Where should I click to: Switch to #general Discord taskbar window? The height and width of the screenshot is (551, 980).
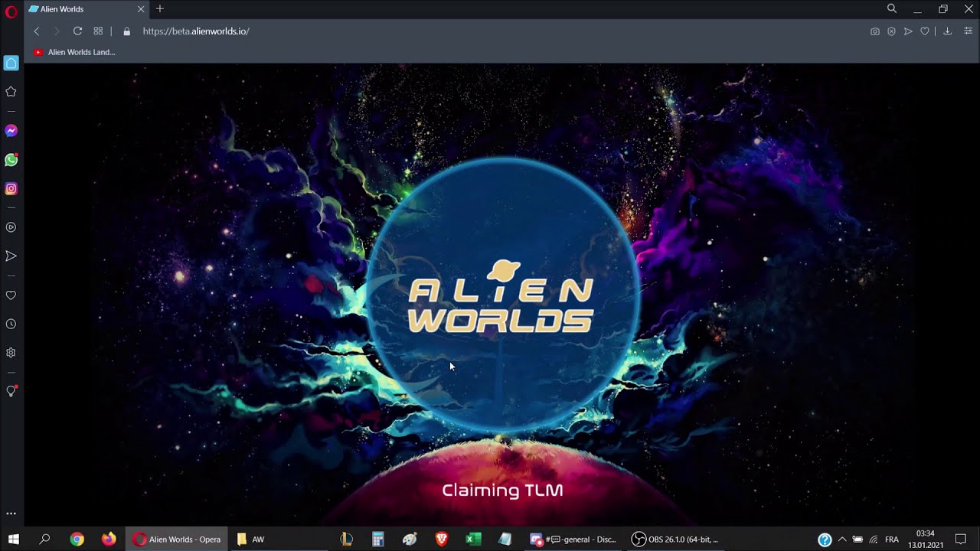click(x=573, y=540)
